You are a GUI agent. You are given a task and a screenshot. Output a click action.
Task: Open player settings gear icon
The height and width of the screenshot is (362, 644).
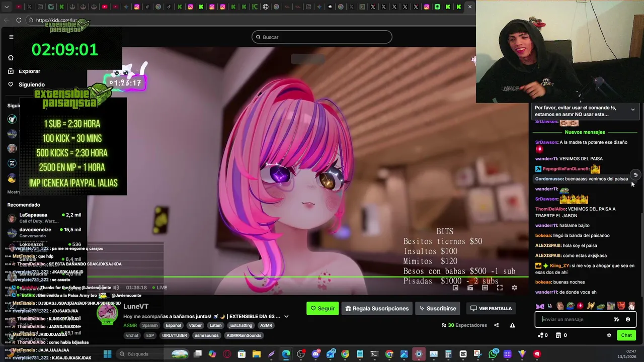pos(514,288)
